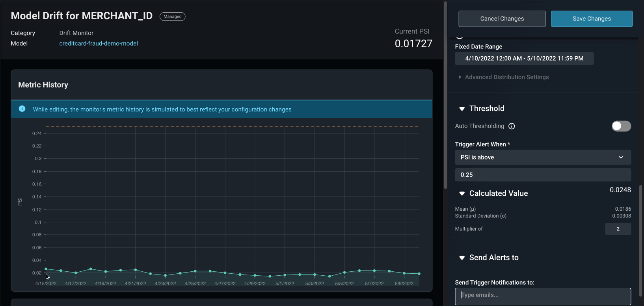Click the settings panel scrollbar

(x=641, y=221)
